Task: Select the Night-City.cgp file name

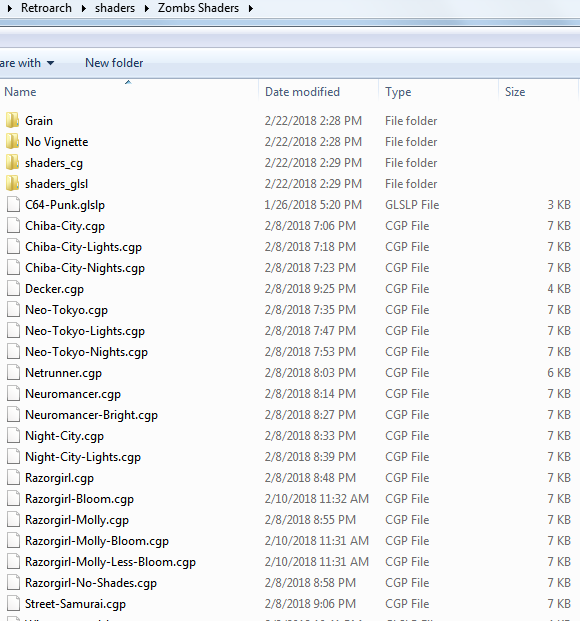Action: [x=64, y=436]
